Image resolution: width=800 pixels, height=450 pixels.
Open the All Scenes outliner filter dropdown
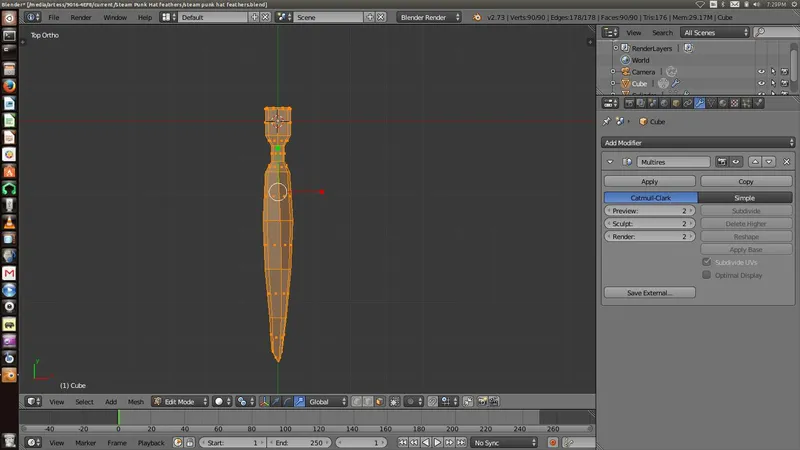[x=715, y=33]
